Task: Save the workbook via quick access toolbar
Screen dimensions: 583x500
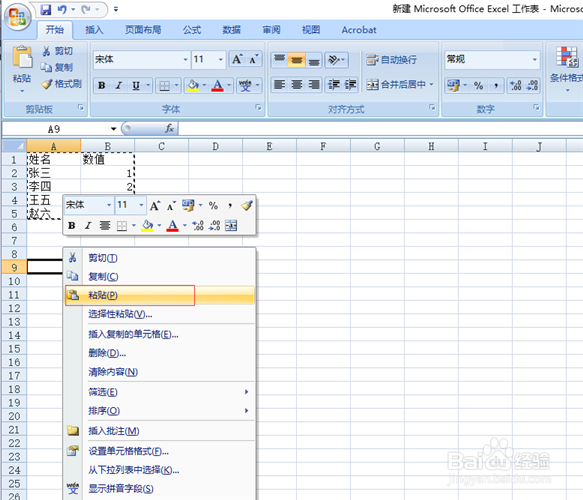Action: click(x=46, y=10)
